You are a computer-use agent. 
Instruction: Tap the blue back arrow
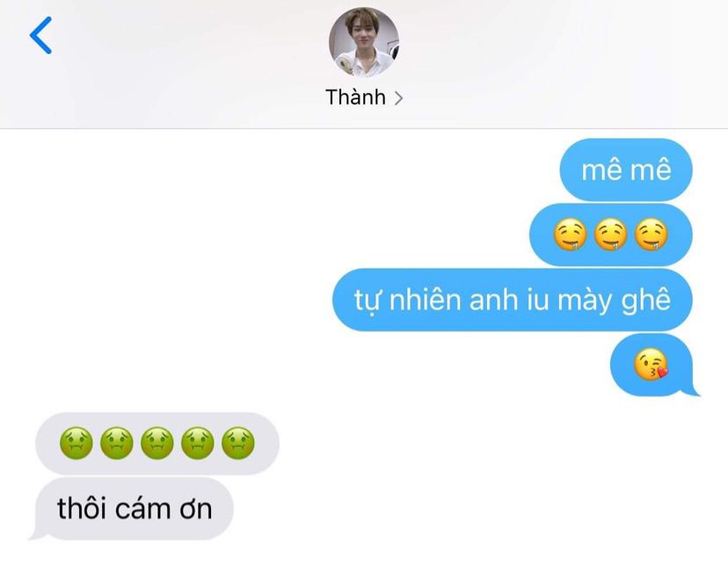pos(40,35)
